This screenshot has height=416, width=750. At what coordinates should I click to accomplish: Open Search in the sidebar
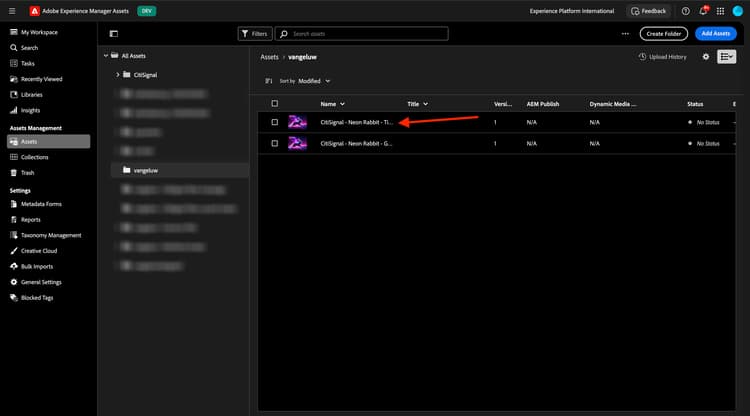(x=29, y=48)
